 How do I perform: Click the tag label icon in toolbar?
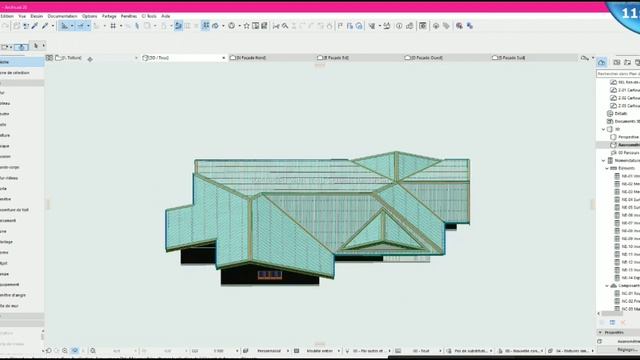[446, 26]
